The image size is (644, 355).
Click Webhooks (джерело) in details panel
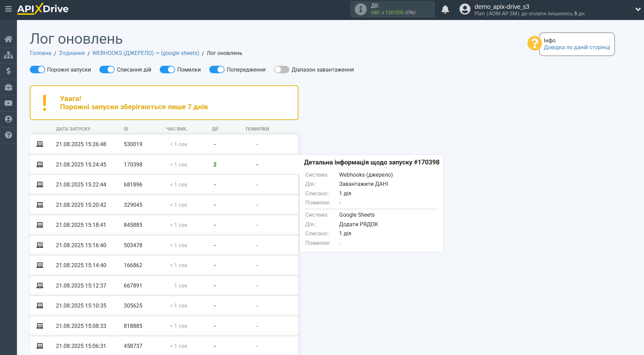(x=366, y=175)
